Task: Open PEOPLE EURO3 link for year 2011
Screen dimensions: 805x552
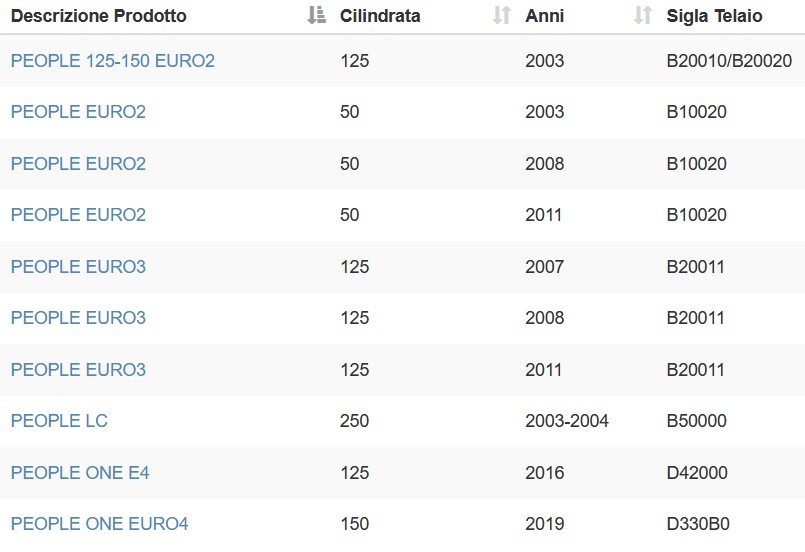Action: (x=78, y=369)
